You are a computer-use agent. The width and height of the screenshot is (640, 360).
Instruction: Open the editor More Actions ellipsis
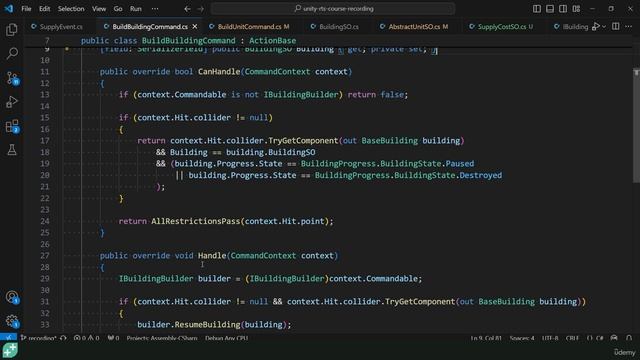coord(629,27)
